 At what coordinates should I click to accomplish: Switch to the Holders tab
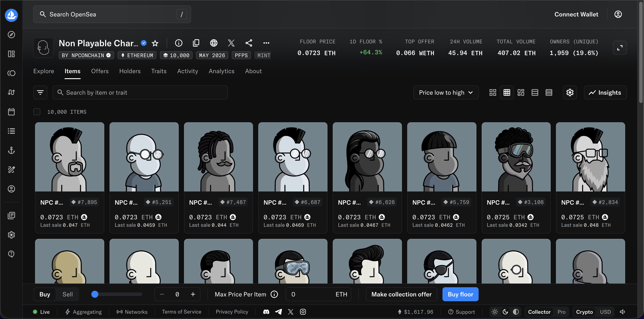pyautogui.click(x=130, y=71)
